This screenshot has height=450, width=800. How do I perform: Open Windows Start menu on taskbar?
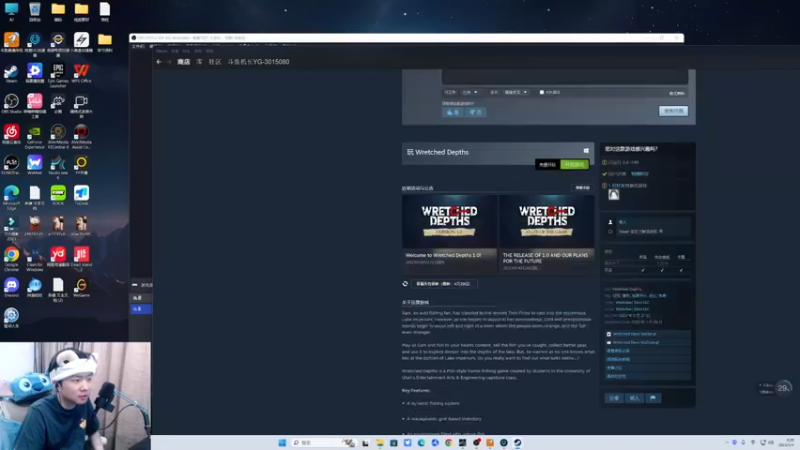coord(282,443)
